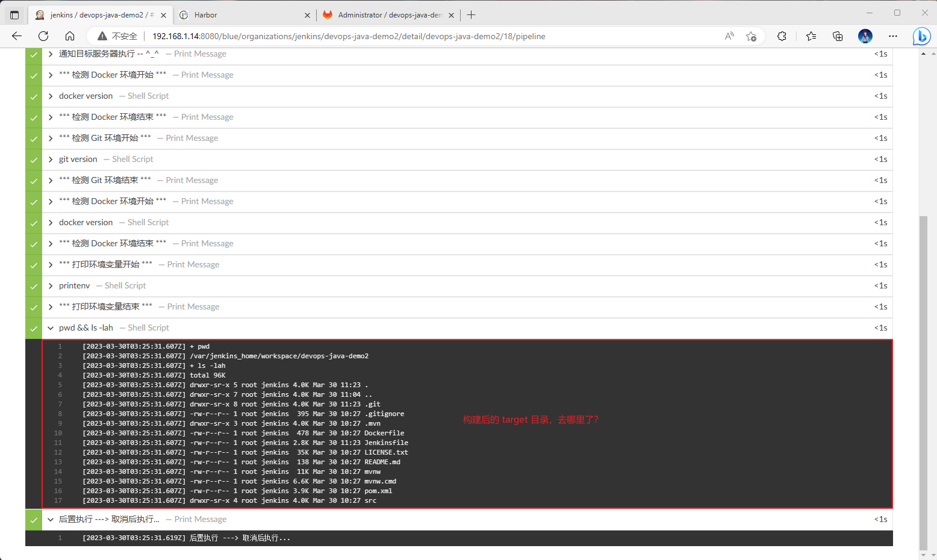This screenshot has height=560, width=937.
Task: Open browser extensions menu
Action: (x=782, y=36)
